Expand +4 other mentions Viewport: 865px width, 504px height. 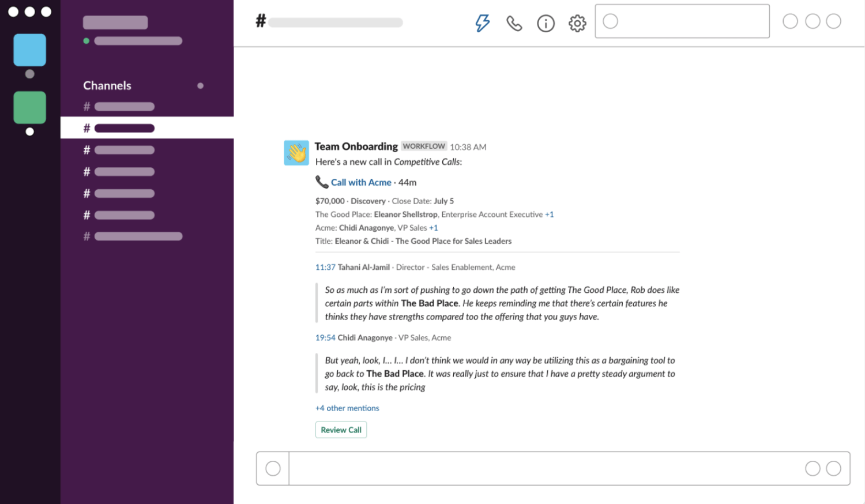pos(347,408)
